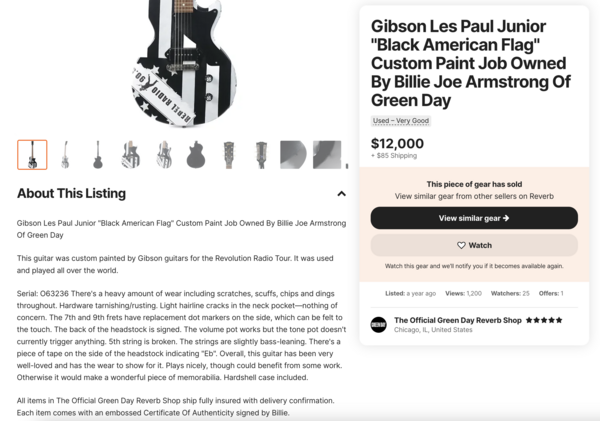This screenshot has width=600, height=421.
Task: Watch this Gibson Les Paul listing
Action: 474,245
